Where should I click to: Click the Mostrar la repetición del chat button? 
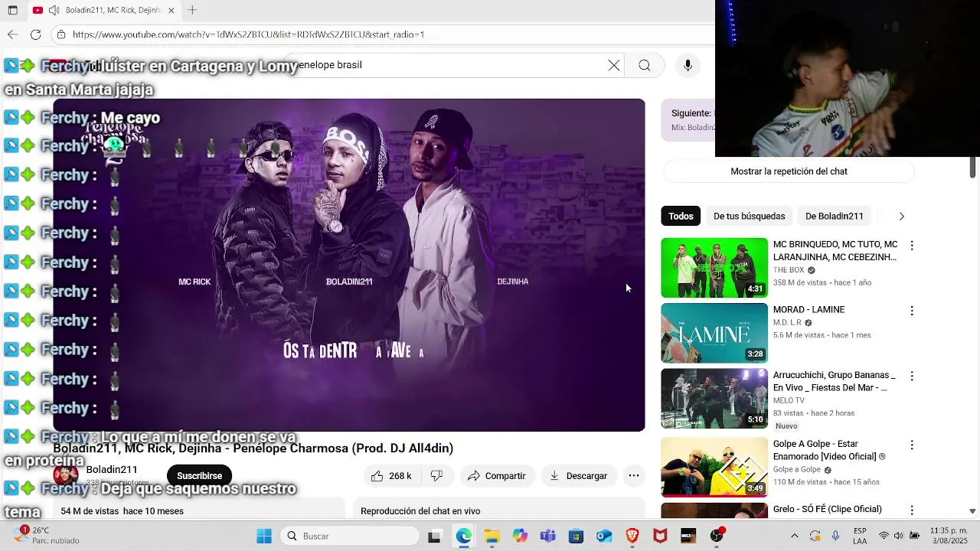coord(789,171)
